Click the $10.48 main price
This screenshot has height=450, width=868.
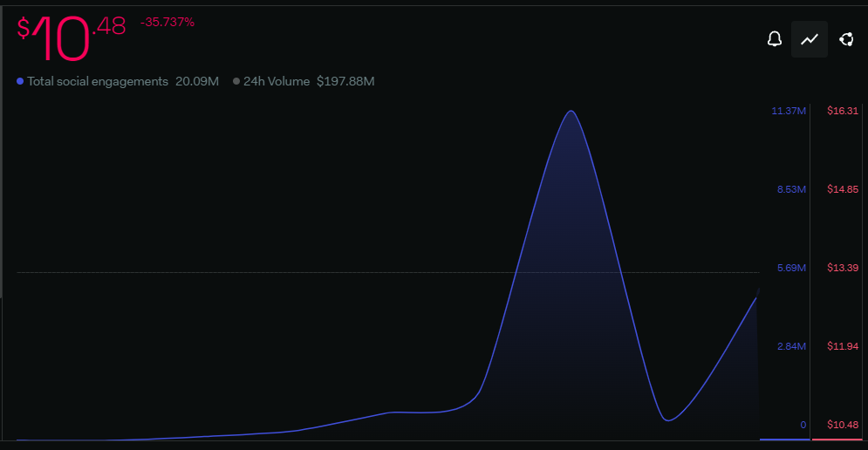tap(72, 37)
